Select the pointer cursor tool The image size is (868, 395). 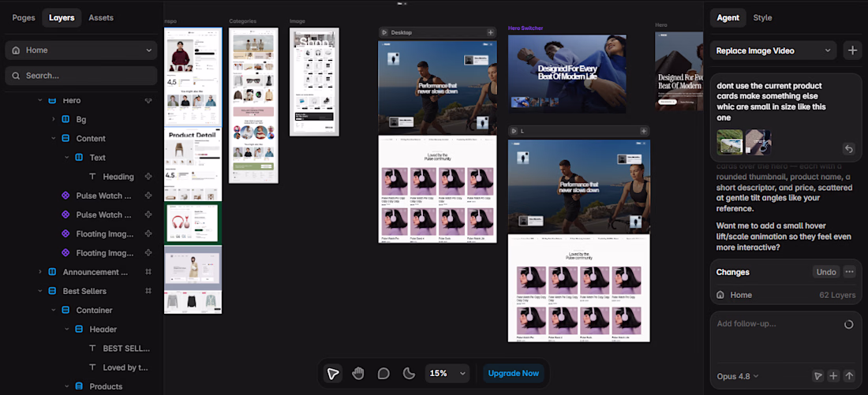coord(333,374)
